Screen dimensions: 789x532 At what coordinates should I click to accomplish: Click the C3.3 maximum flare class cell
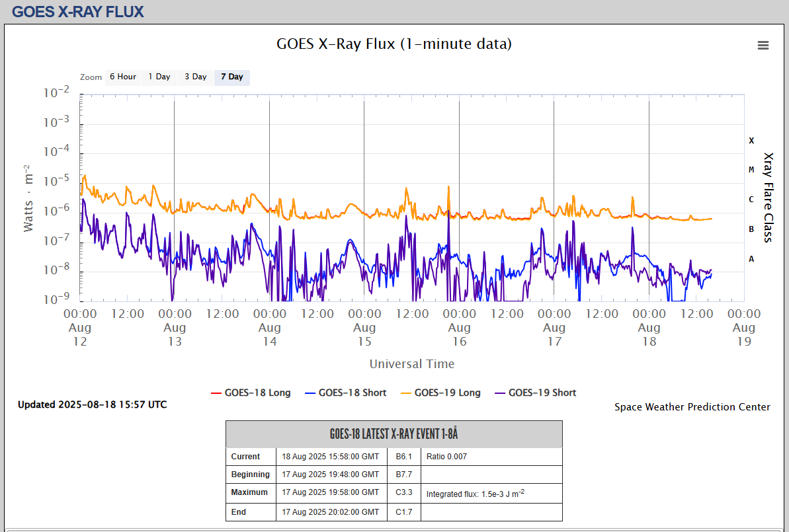[x=404, y=492]
